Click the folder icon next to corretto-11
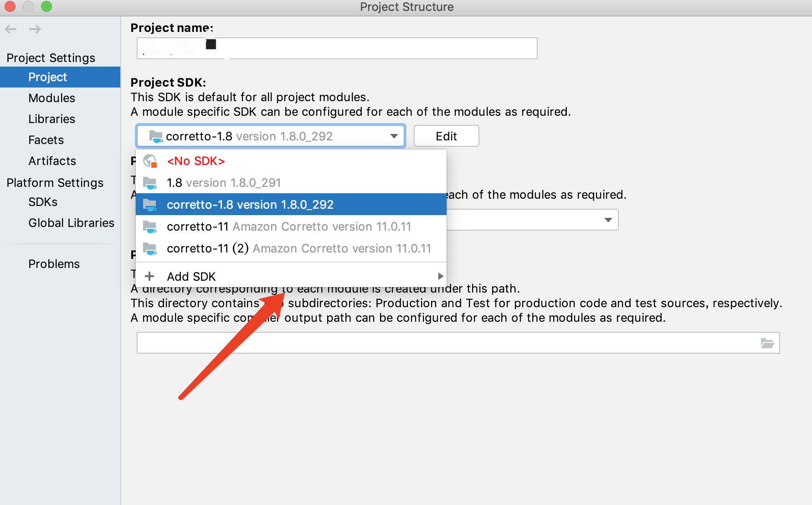Image resolution: width=812 pixels, height=505 pixels. (150, 227)
